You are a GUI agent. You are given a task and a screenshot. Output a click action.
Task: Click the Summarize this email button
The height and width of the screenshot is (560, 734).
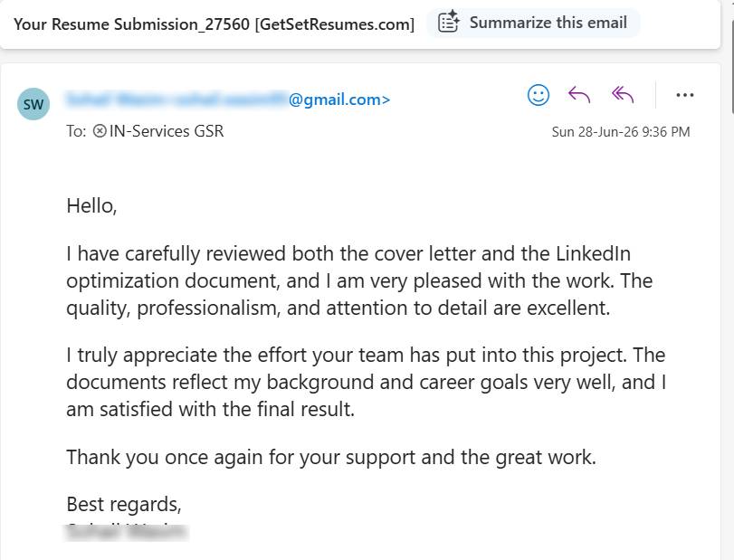pos(533,23)
